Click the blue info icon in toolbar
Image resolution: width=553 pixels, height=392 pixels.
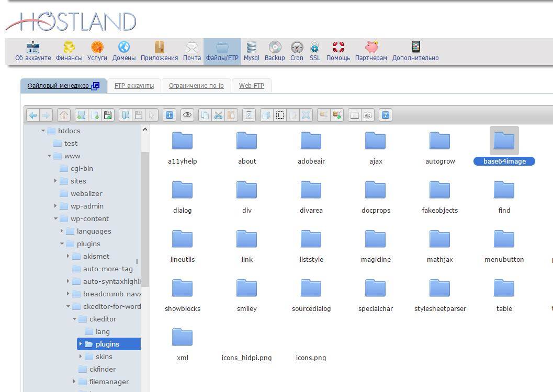tap(170, 115)
